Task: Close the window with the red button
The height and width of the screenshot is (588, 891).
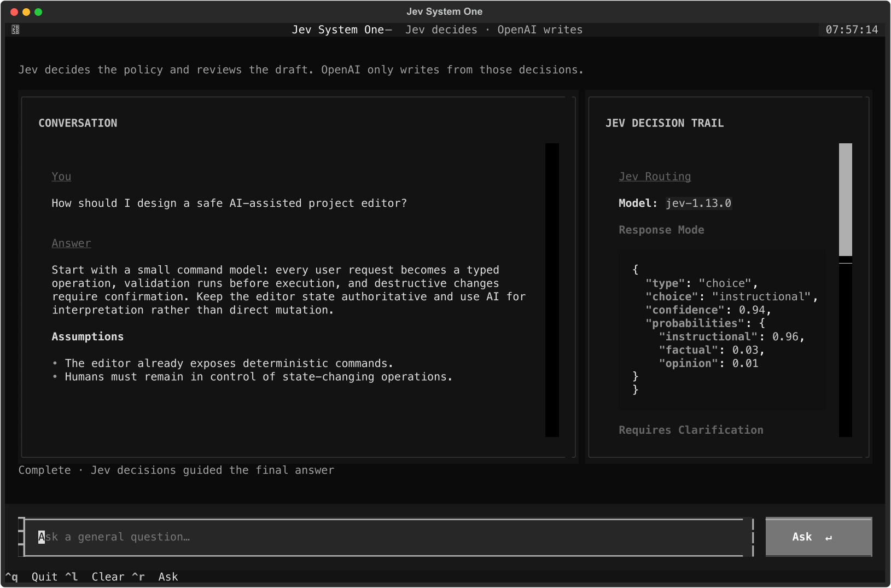Action: [x=14, y=11]
